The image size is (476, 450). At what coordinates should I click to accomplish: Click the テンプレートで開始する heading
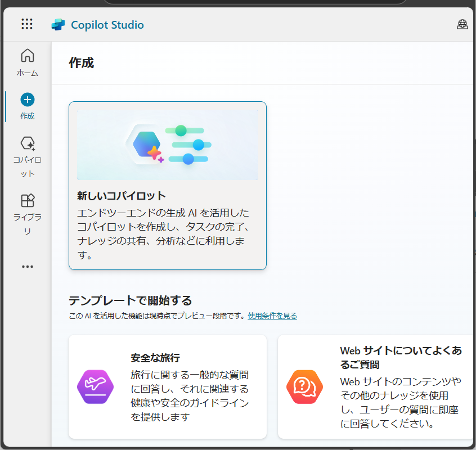[x=130, y=300]
